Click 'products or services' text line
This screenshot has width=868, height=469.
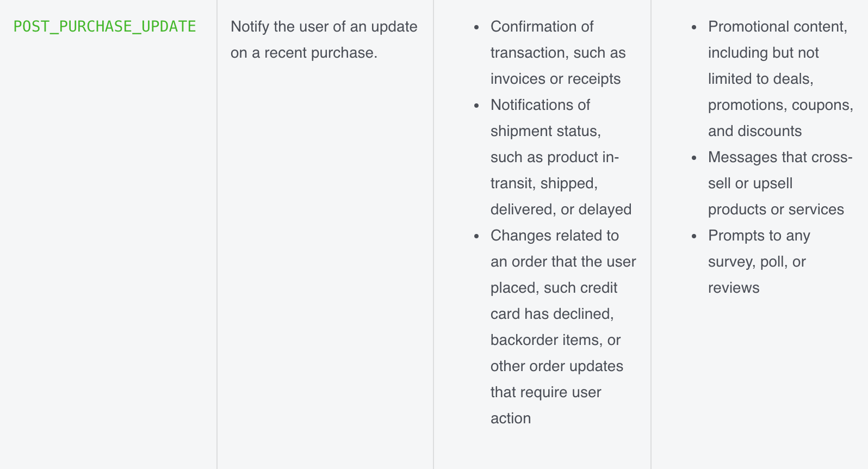[776, 209]
